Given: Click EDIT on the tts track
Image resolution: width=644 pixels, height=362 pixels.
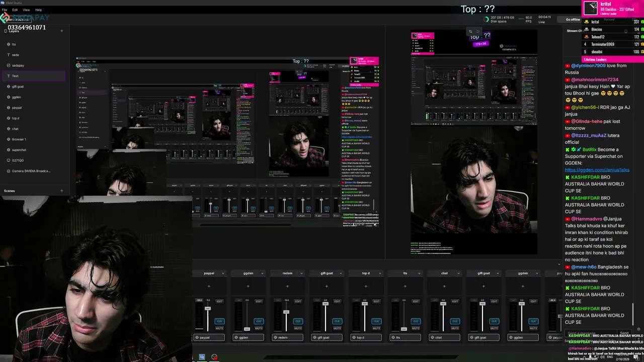Looking at the screenshot, I should (x=416, y=302).
